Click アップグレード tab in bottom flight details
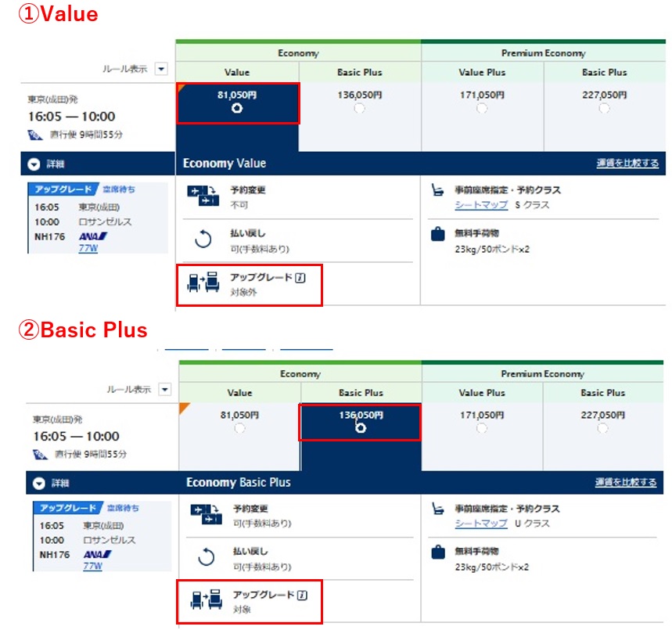Viewport: 672px width, 630px height. [x=68, y=508]
